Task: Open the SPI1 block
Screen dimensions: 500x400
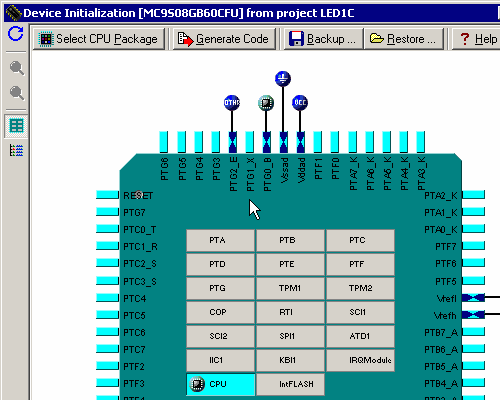Action: [290, 336]
